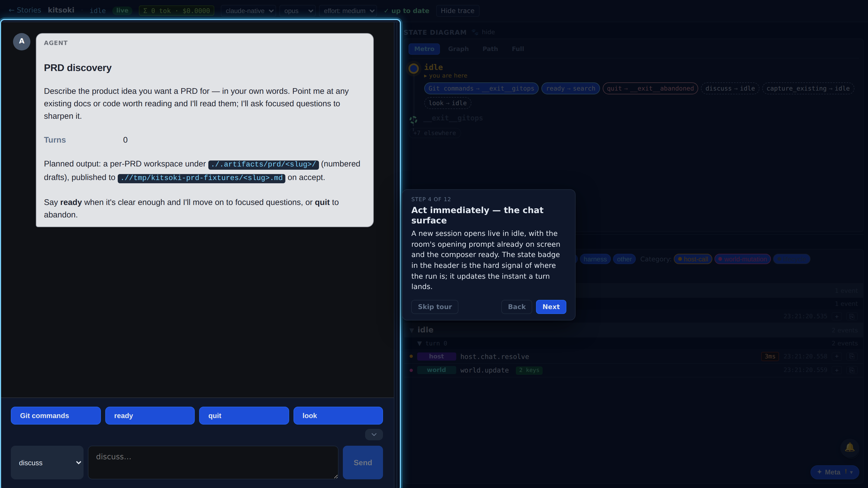This screenshot has width=868, height=488.
Task: Toggle the 'other' filter chip
Action: (x=624, y=259)
